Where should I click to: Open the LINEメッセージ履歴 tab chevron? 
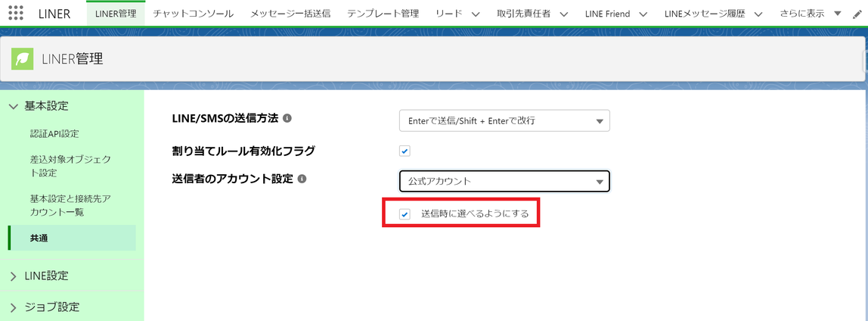coord(759,14)
